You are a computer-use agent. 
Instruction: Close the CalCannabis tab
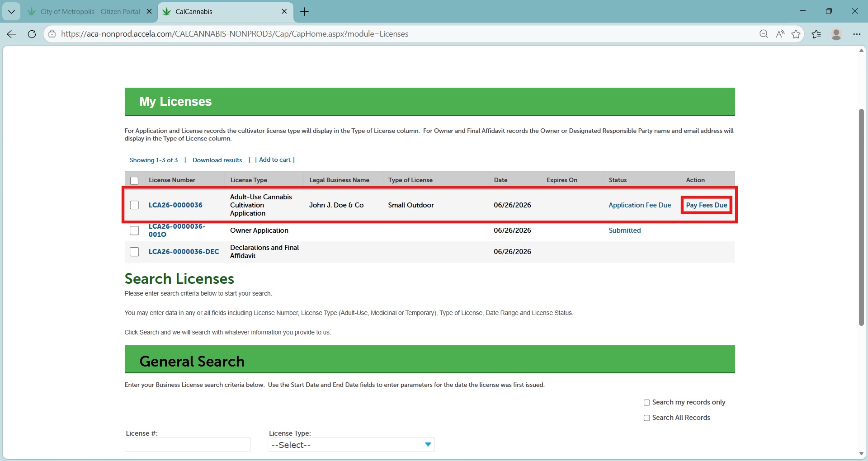click(284, 12)
